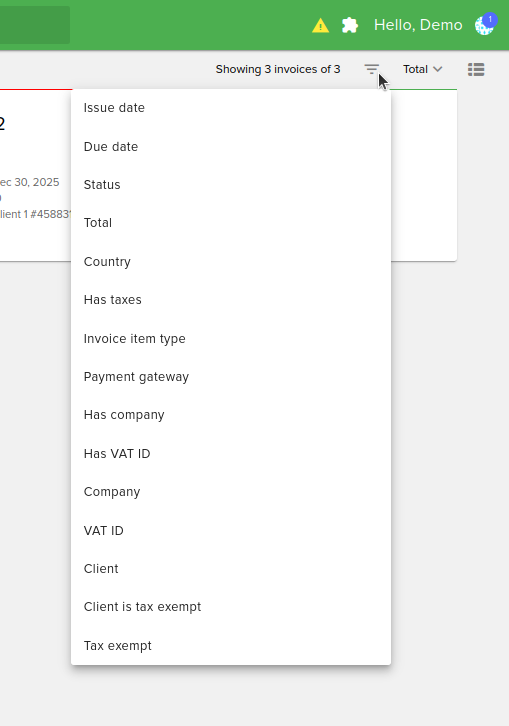509x726 pixels.
Task: Open the extensions puzzle piece icon
Action: pyautogui.click(x=350, y=25)
